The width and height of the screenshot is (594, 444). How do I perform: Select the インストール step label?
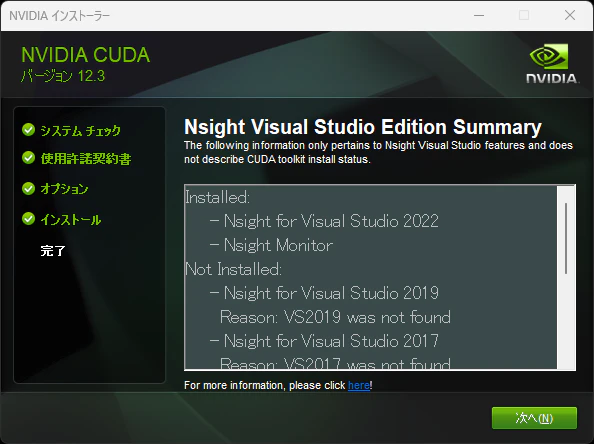71,220
